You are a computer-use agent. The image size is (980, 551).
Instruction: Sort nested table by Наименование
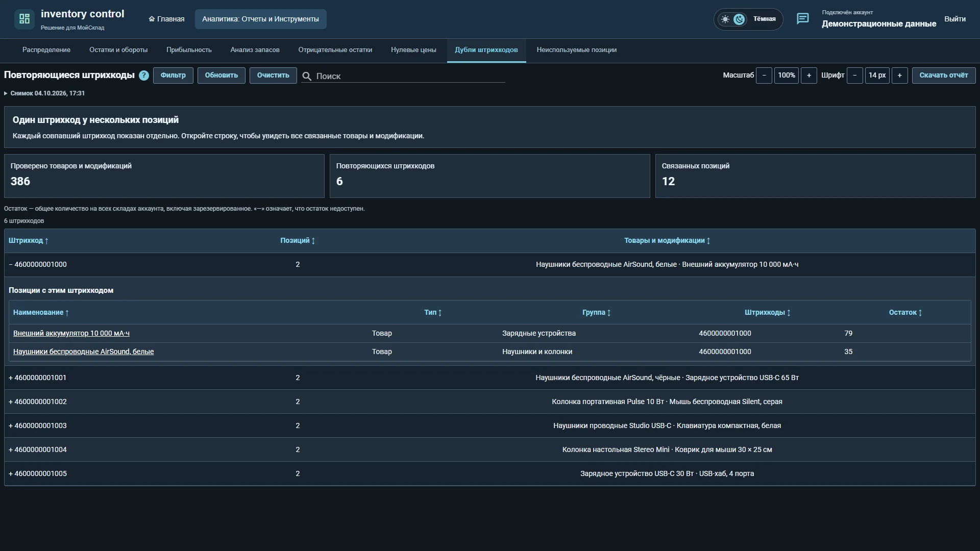click(41, 312)
